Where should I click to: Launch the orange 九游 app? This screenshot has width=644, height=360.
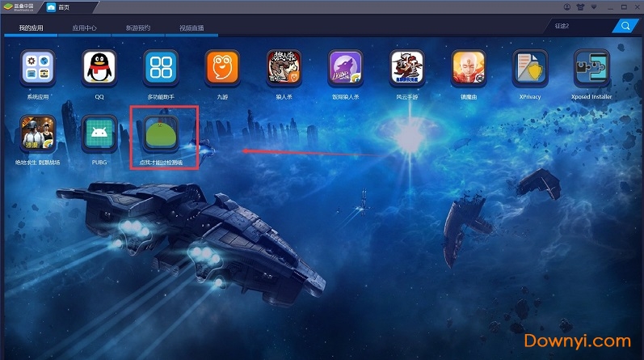click(222, 69)
